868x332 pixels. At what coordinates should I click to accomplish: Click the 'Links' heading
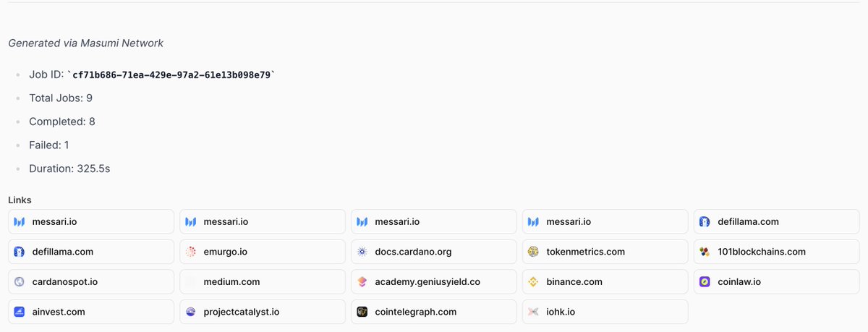point(20,200)
